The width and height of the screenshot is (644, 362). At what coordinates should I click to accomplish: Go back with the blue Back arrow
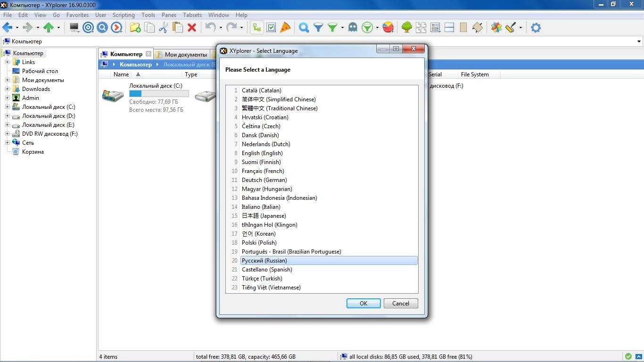tap(7, 28)
